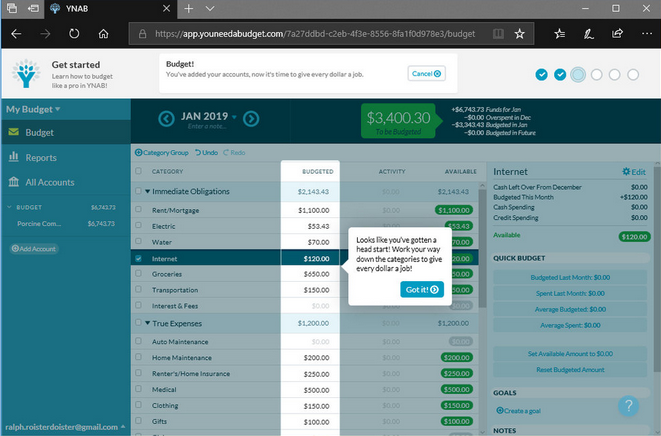Image resolution: width=661 pixels, height=436 pixels.
Task: Check the Groceries row checkbox
Action: [138, 273]
